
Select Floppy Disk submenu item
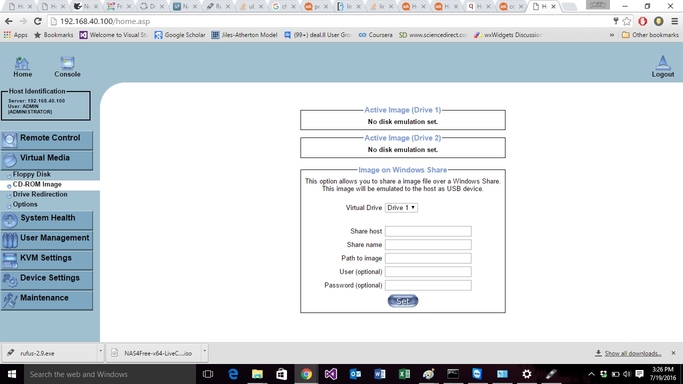31,174
